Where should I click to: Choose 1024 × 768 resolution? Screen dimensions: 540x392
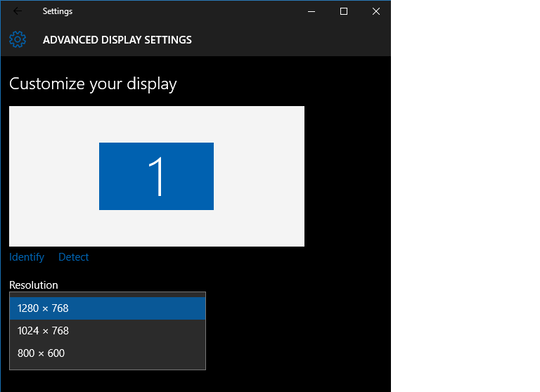[x=107, y=331]
